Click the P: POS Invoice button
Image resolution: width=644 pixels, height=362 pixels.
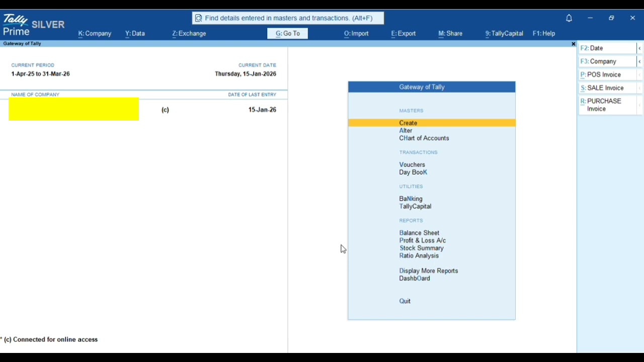pos(607,75)
